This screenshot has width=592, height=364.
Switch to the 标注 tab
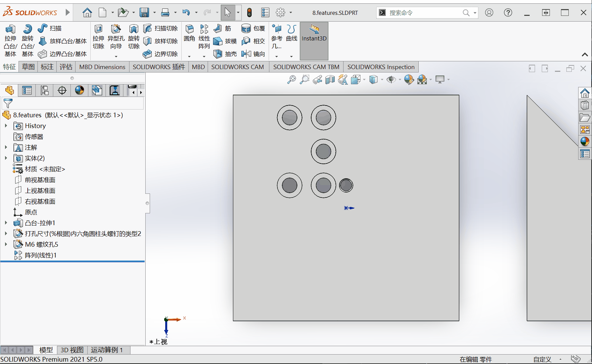(x=47, y=67)
